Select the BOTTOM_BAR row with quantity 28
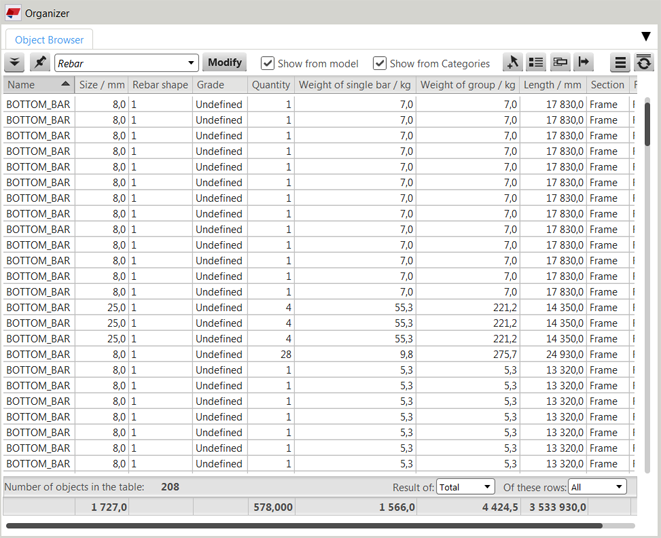 tap(150, 354)
